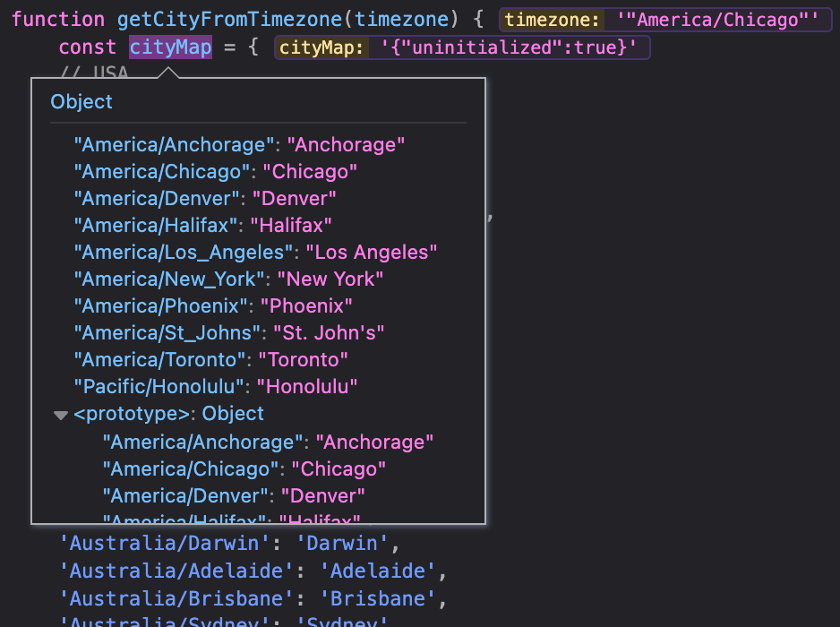Select the "Pacific/Honolulu" property row
The width and height of the screenshot is (840, 627).
(x=215, y=386)
